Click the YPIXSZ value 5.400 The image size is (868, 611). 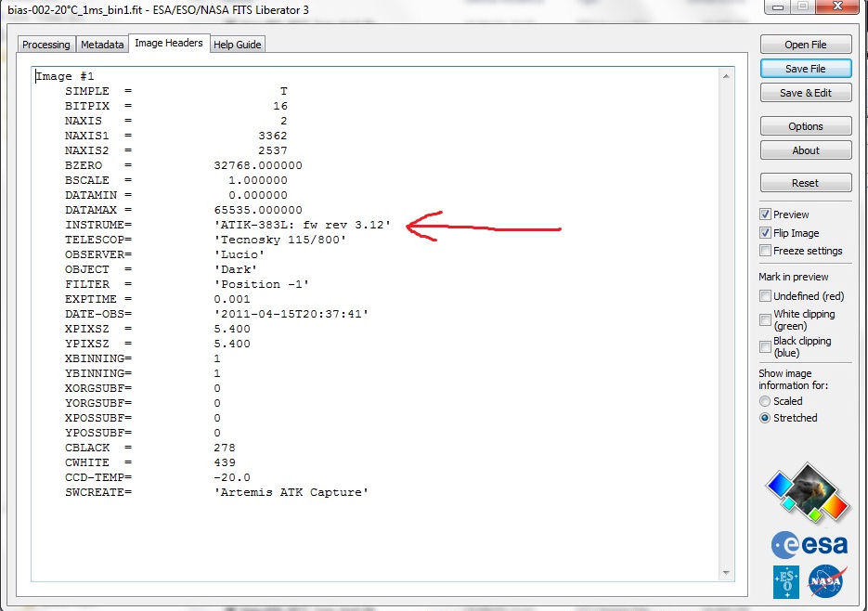coord(232,344)
